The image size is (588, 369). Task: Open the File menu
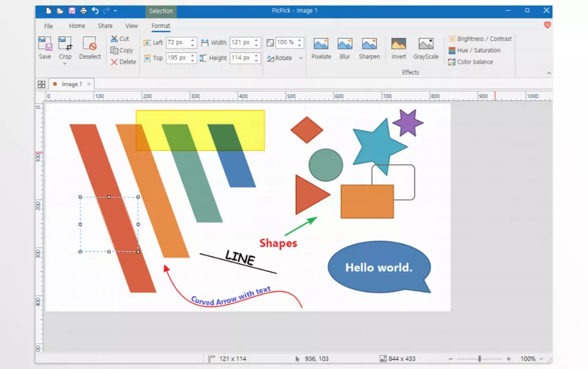point(48,26)
